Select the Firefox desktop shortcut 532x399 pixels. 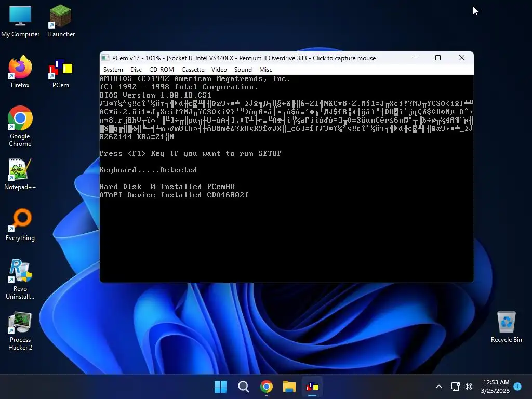pos(20,72)
